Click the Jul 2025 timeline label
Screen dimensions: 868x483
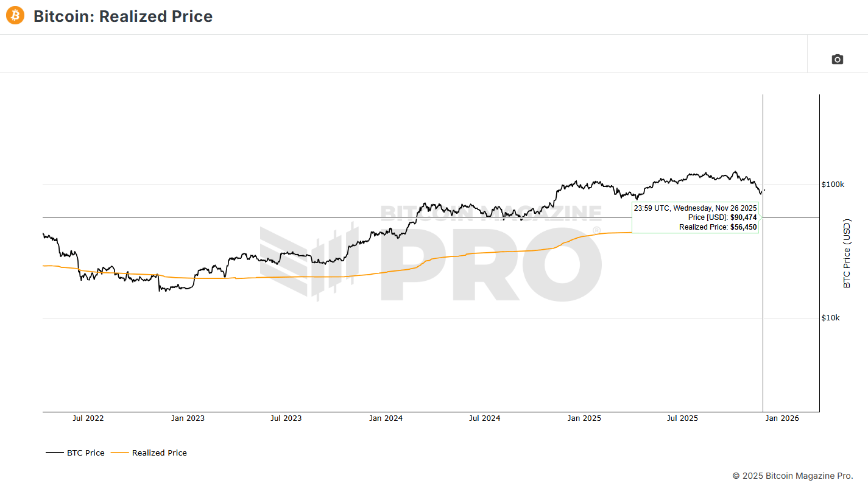point(682,418)
